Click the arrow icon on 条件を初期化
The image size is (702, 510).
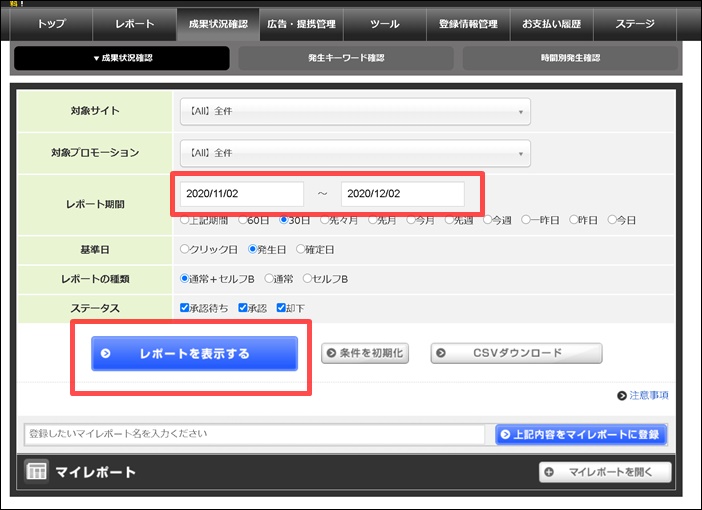click(x=331, y=353)
